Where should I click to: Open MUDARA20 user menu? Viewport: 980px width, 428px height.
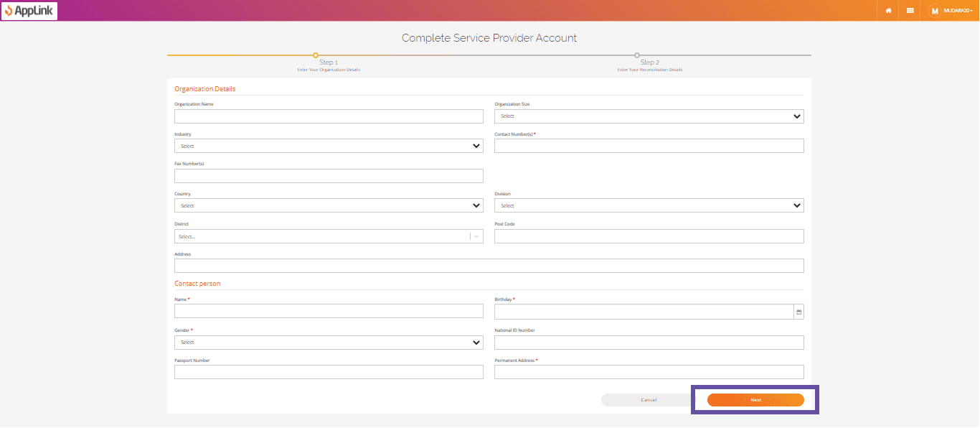click(x=958, y=11)
